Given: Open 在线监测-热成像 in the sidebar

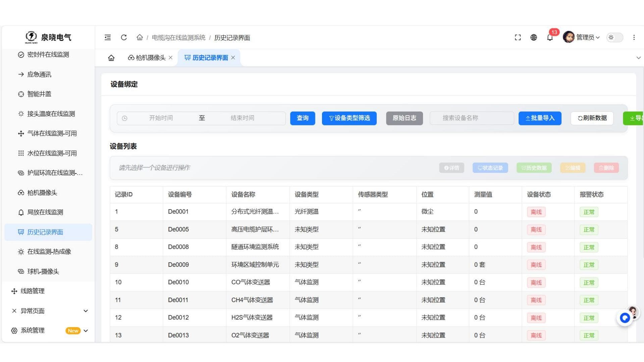Looking at the screenshot, I should coord(49,252).
